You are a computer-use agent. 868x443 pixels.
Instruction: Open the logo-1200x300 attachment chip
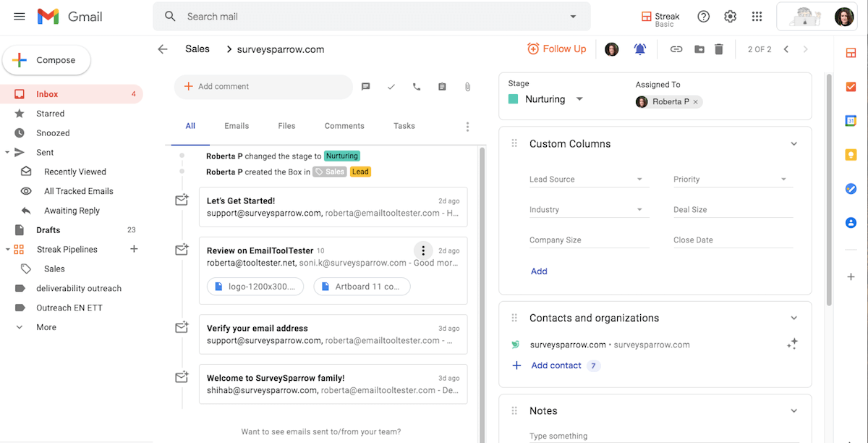255,287
